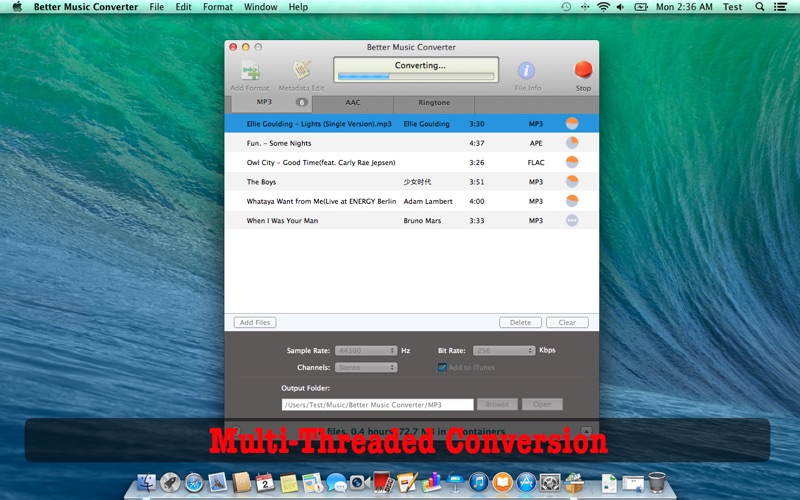Toggle the Add to iTunes checkbox

[442, 367]
